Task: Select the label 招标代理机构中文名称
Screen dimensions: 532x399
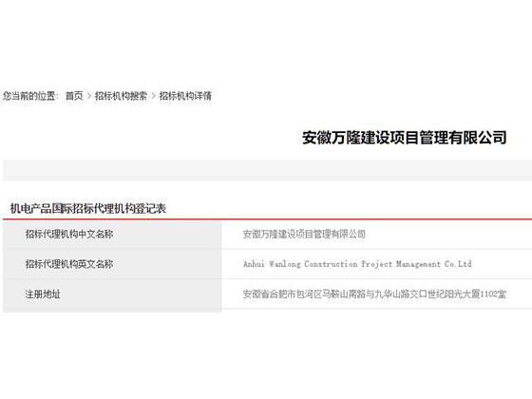Action: click(69, 234)
